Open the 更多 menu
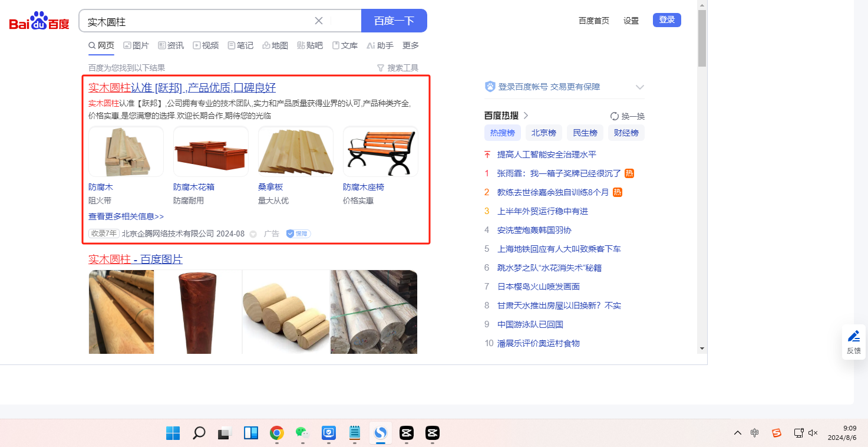This screenshot has height=447, width=868. pyautogui.click(x=411, y=45)
